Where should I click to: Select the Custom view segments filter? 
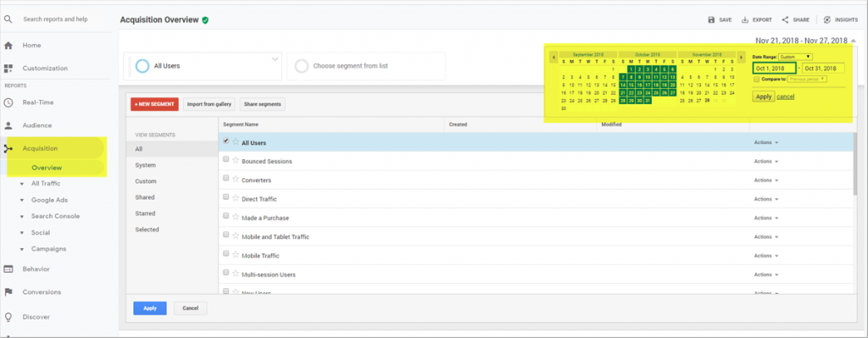click(x=146, y=181)
